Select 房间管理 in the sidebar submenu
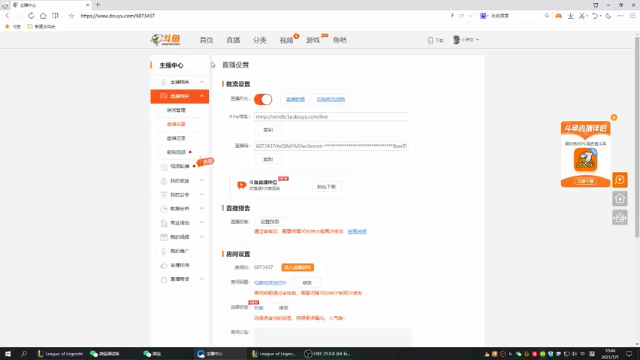Image resolution: width=640 pixels, height=360 pixels. coord(176,110)
